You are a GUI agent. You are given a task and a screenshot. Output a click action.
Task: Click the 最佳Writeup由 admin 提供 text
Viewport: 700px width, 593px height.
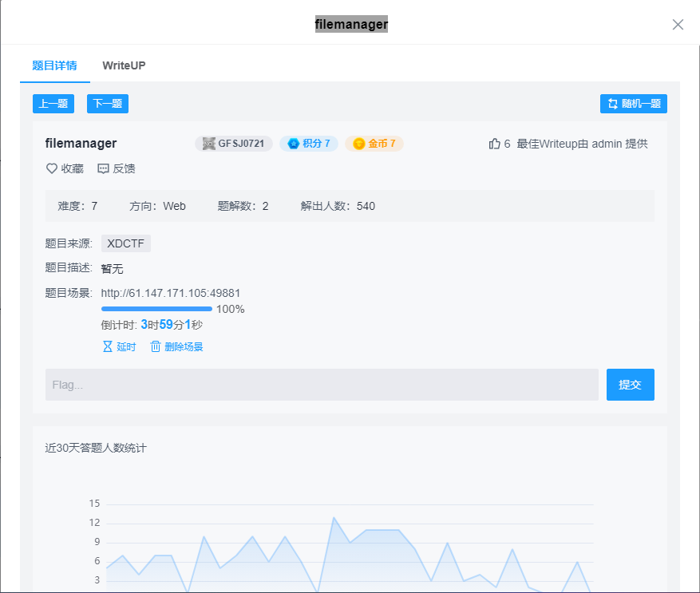[582, 144]
